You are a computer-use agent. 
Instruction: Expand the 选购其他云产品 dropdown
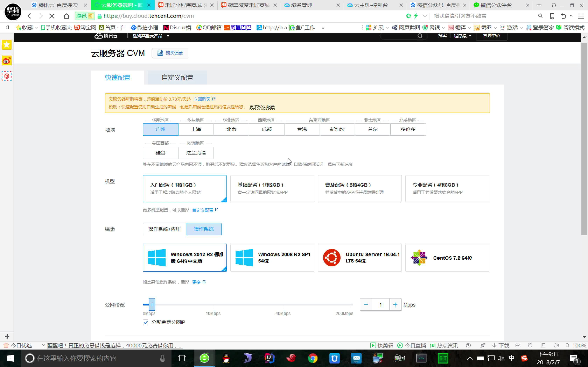151,36
